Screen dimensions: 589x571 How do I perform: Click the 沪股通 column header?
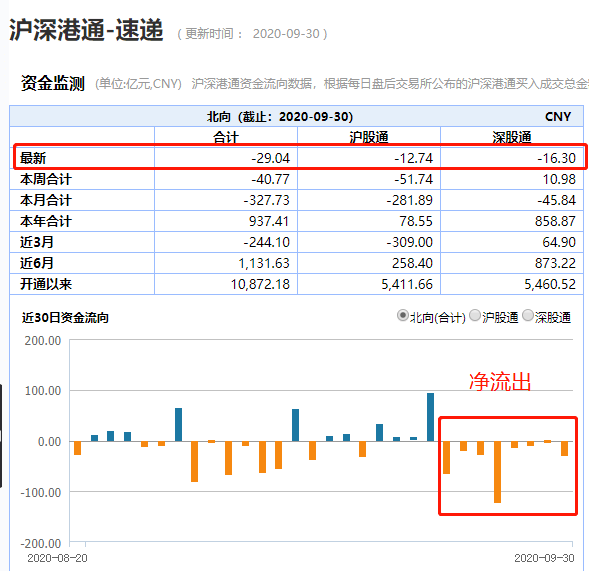click(x=369, y=137)
